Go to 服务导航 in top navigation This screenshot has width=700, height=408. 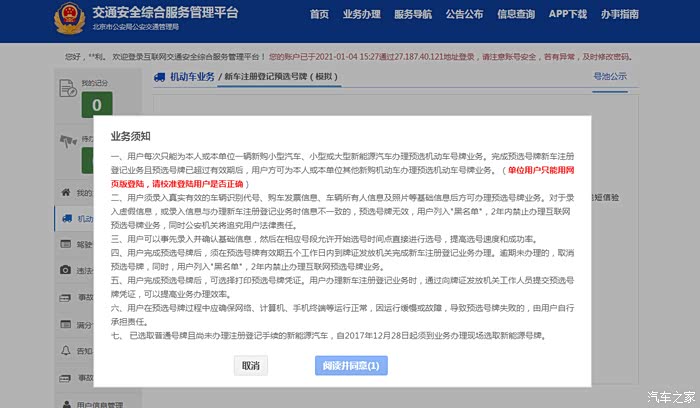(x=413, y=15)
